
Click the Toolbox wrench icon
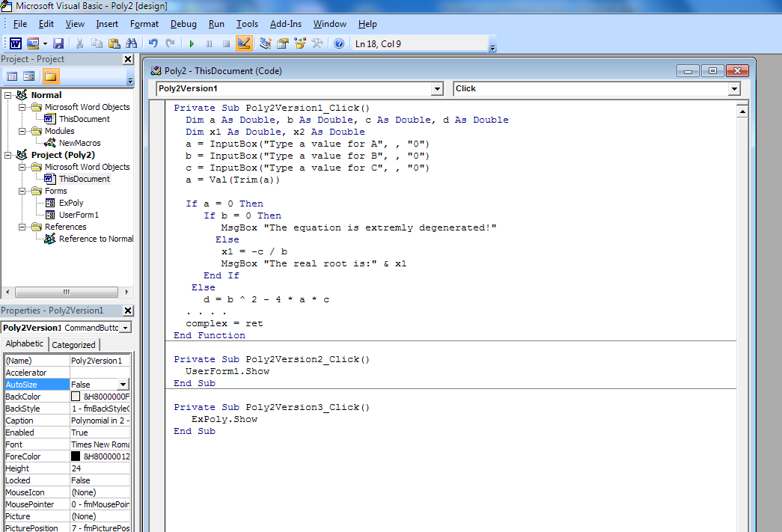(317, 43)
